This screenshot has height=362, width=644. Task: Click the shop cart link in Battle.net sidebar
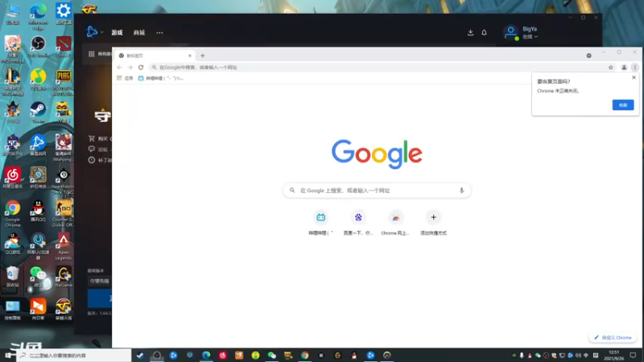pyautogui.click(x=97, y=138)
